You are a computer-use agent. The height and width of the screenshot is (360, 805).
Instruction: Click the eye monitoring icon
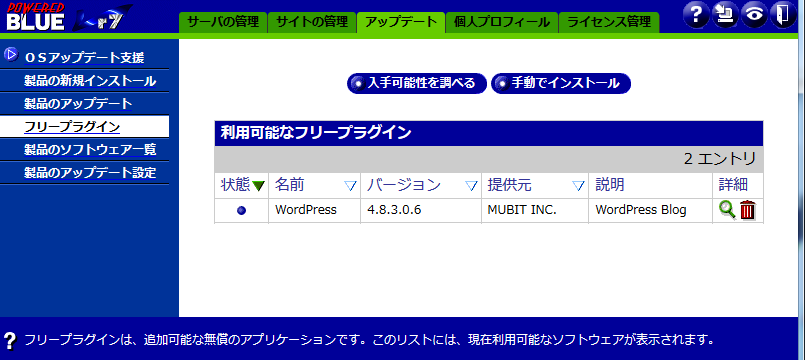click(754, 15)
